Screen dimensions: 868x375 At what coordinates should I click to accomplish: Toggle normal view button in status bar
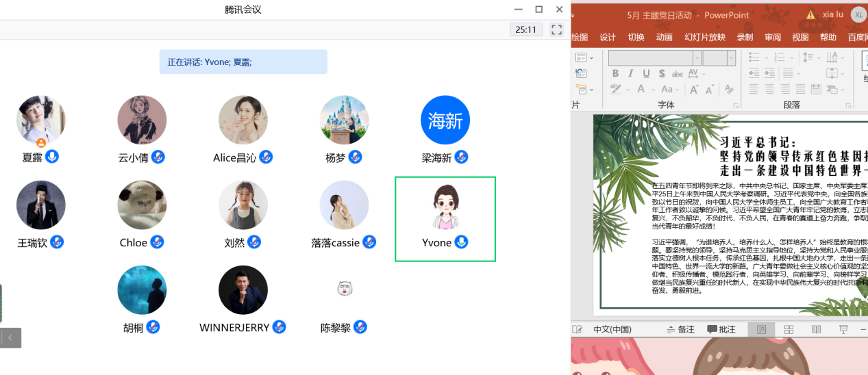pos(761,329)
